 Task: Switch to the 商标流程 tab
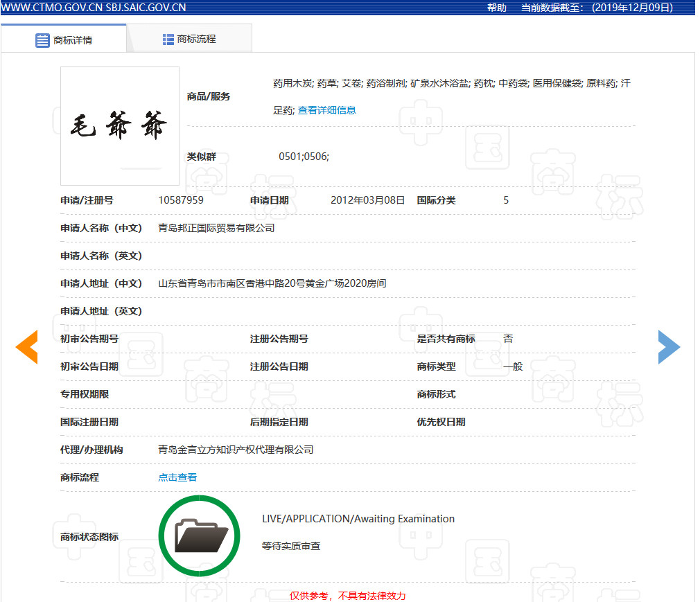(x=190, y=39)
